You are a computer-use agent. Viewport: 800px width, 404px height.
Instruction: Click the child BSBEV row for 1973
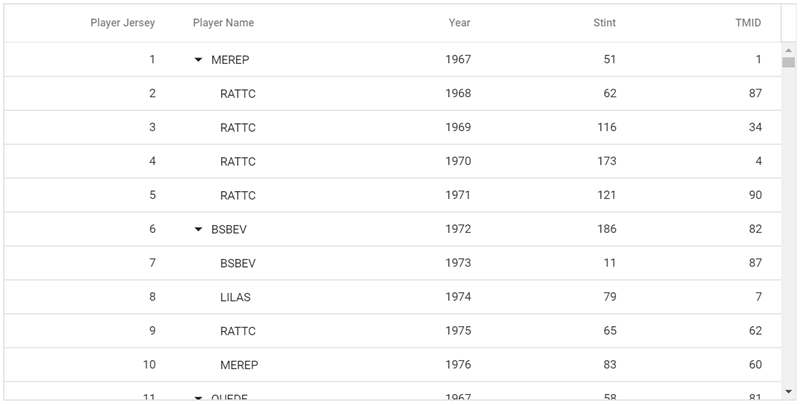pos(238,263)
